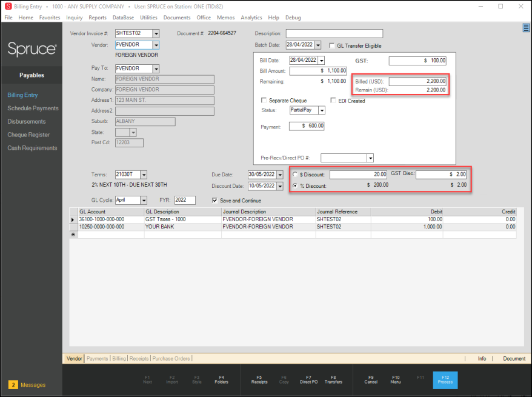Viewport: 532px width, 397px height.
Task: Open the Pre-Recv/Direct PO # dropdown
Action: pyautogui.click(x=370, y=158)
